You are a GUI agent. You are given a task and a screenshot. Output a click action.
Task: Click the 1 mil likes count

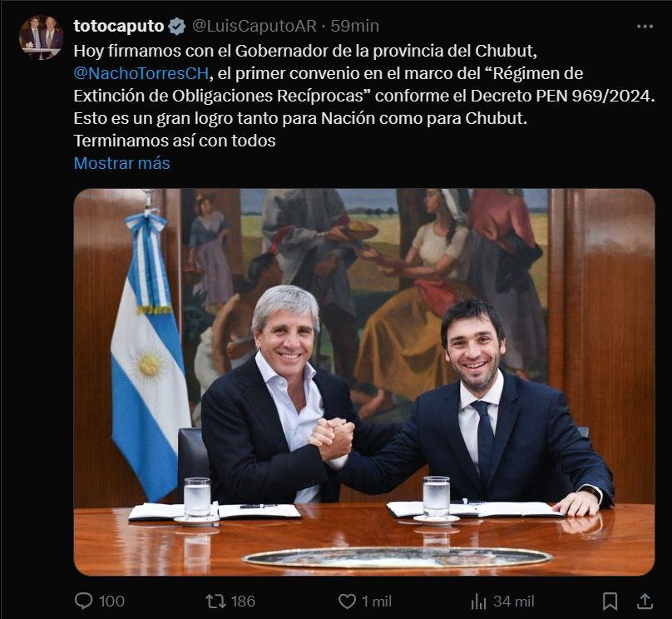377,602
